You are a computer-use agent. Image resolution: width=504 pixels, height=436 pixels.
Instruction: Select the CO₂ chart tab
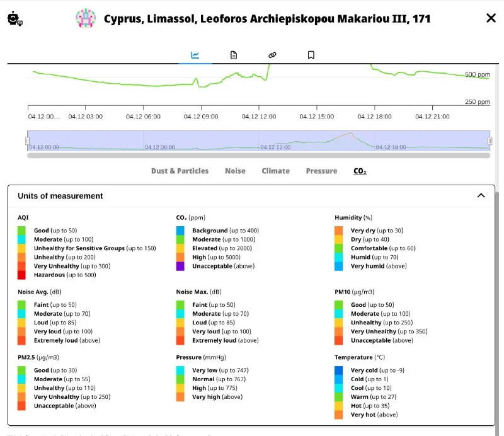[x=360, y=171]
